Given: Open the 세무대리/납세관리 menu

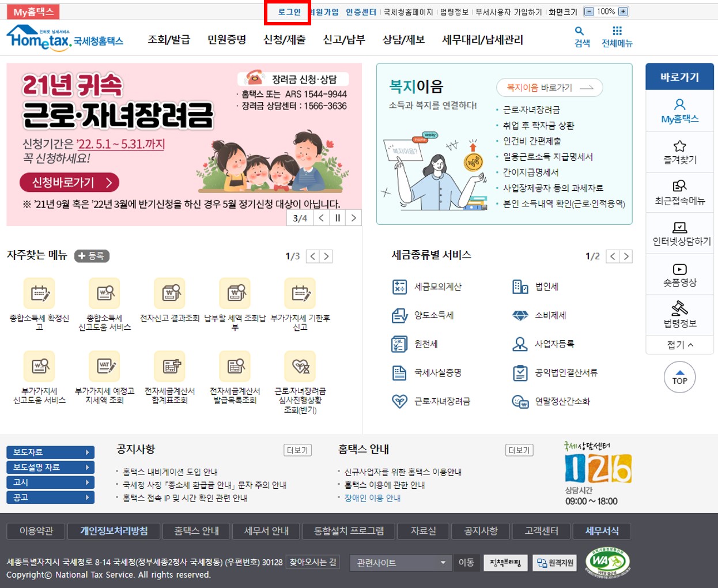Looking at the screenshot, I should click(483, 40).
